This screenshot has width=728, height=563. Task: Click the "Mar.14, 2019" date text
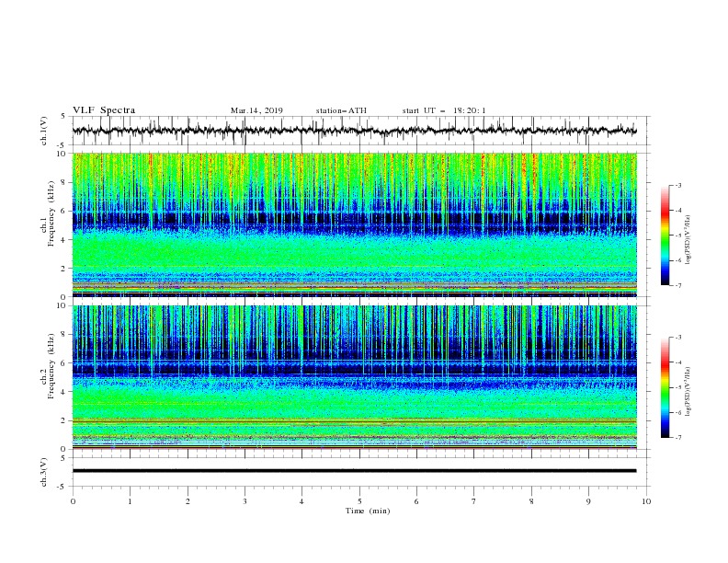[x=256, y=110]
